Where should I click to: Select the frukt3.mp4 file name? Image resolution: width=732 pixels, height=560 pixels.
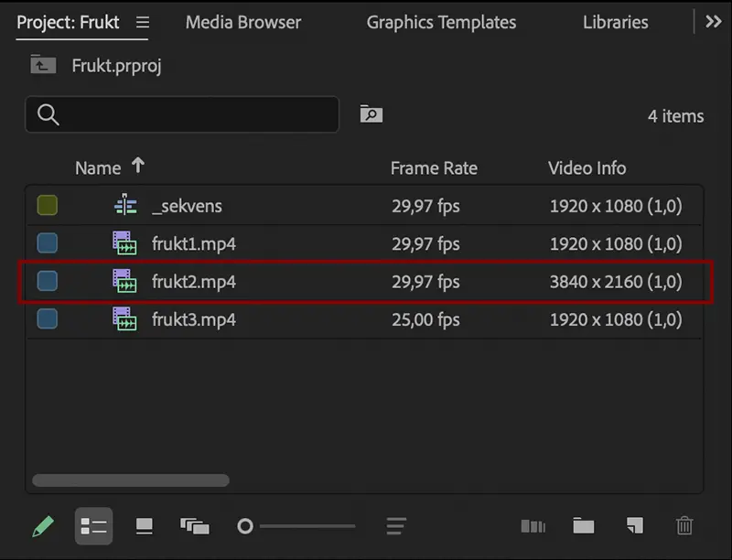coord(194,319)
